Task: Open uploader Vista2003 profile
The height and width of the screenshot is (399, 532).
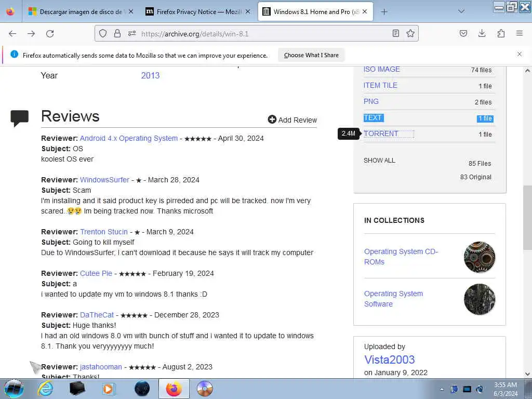Action: point(390,360)
